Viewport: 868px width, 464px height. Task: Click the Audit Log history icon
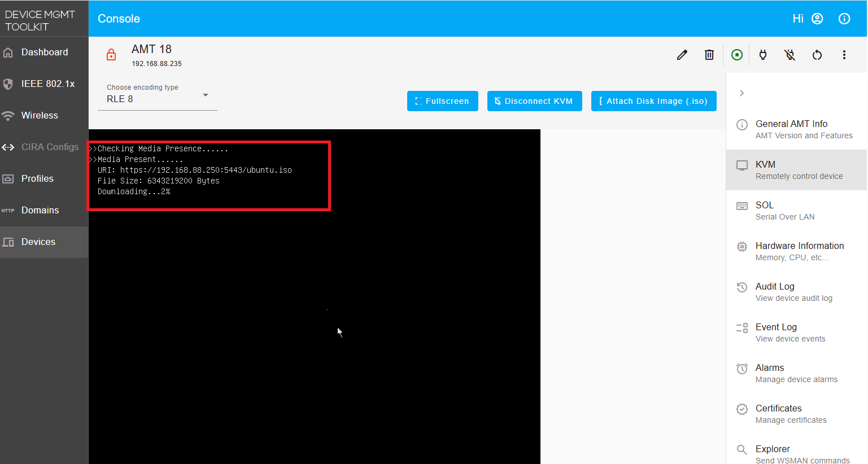tap(742, 287)
